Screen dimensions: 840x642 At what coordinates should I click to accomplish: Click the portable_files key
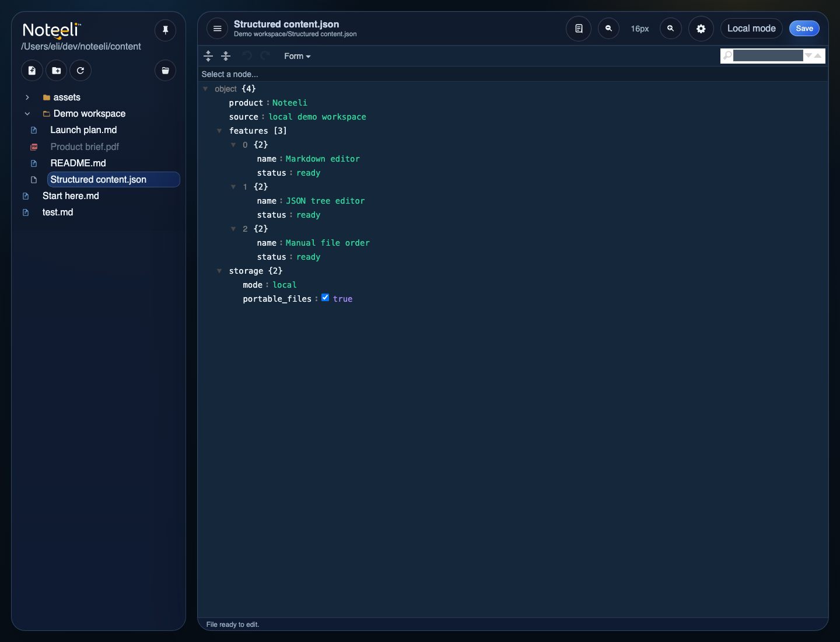tap(277, 299)
